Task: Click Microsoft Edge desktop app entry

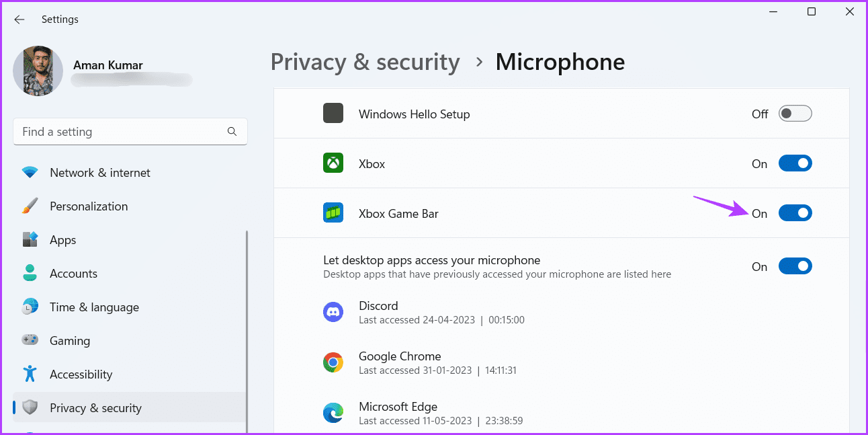Action: (561, 413)
